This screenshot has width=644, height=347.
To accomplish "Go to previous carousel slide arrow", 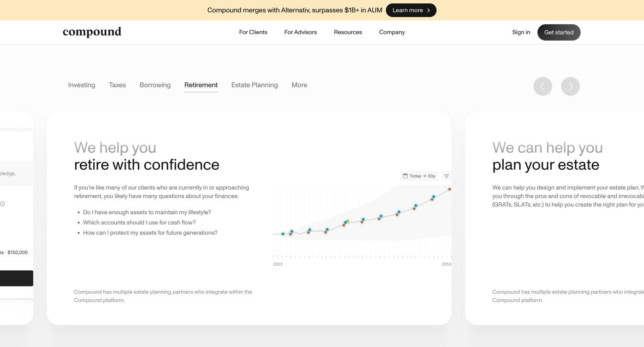I will pyautogui.click(x=543, y=87).
